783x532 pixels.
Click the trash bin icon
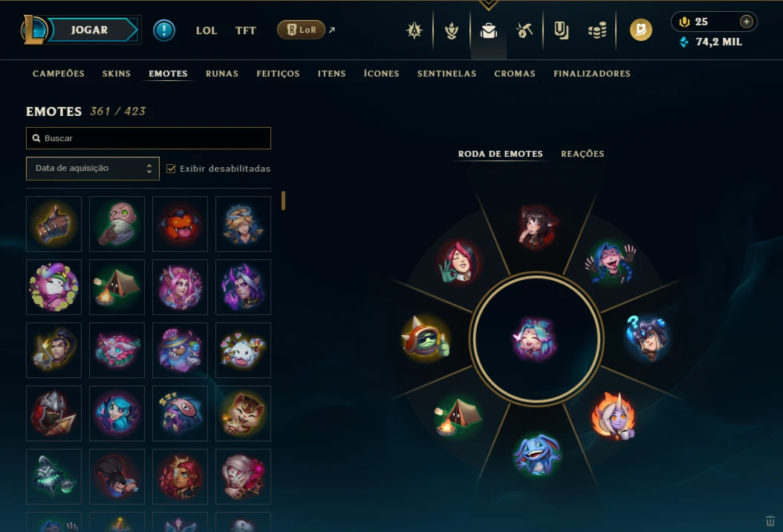click(x=770, y=521)
